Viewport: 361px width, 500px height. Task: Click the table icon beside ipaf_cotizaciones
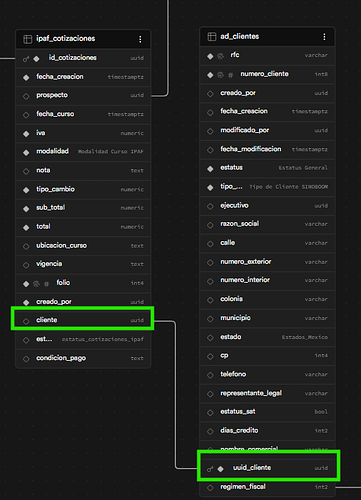tap(27, 39)
